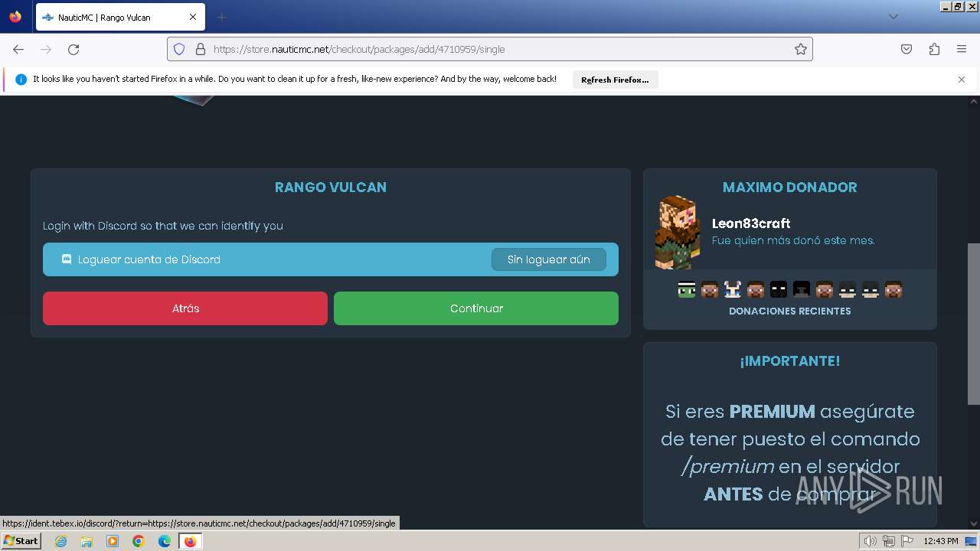Click the network icon in system tray
Screen dimensions: 980x551
tap(888, 541)
